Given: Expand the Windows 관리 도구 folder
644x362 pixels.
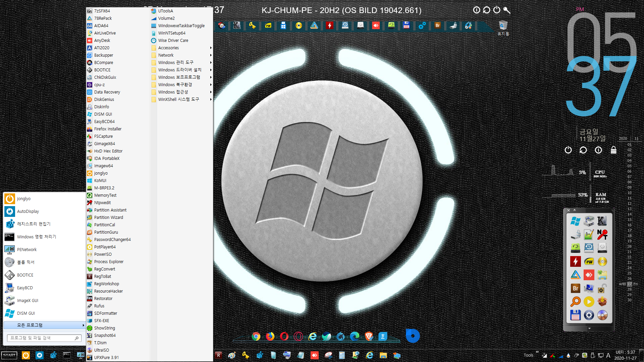Looking at the screenshot, I should (181, 63).
